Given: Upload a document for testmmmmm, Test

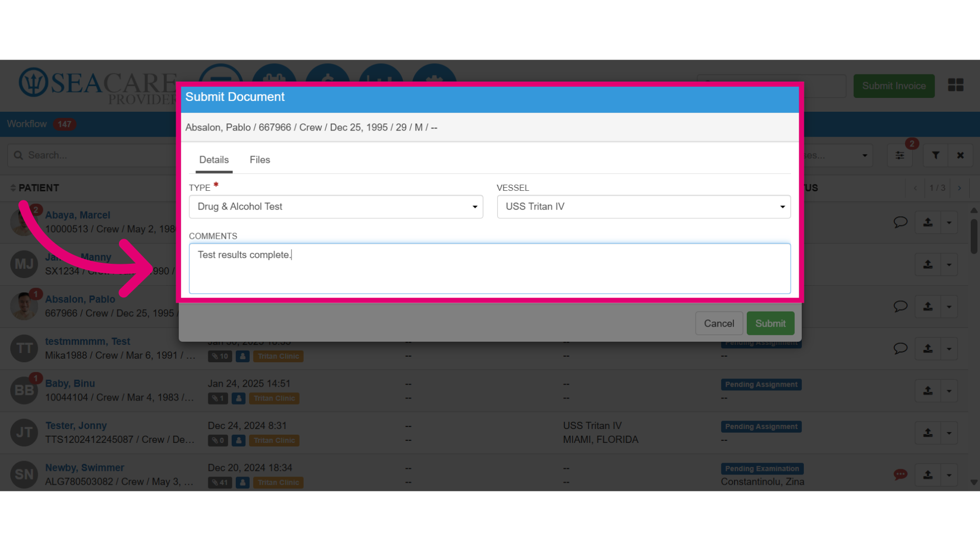Looking at the screenshot, I should pyautogui.click(x=928, y=348).
